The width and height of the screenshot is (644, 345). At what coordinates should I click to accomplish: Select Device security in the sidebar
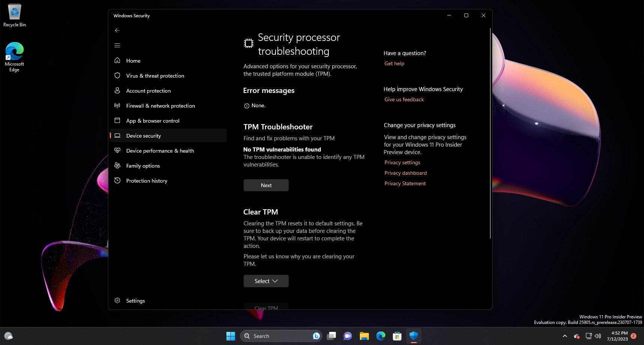tap(144, 135)
